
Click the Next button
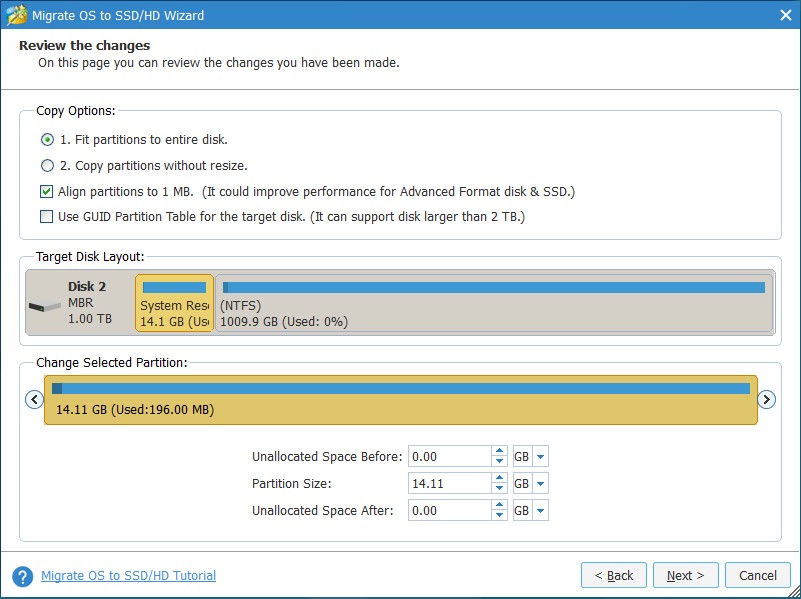685,575
